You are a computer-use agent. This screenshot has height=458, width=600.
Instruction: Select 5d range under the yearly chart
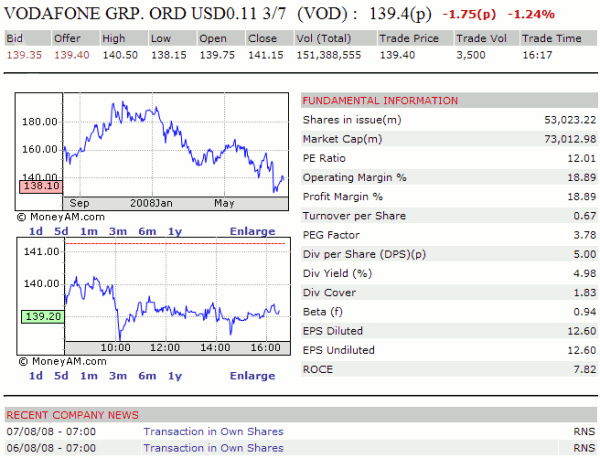(61, 231)
